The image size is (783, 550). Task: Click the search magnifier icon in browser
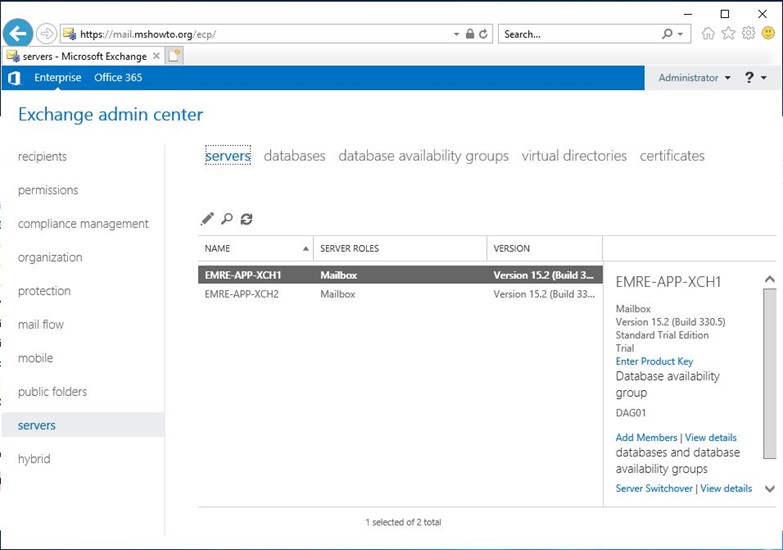(667, 34)
